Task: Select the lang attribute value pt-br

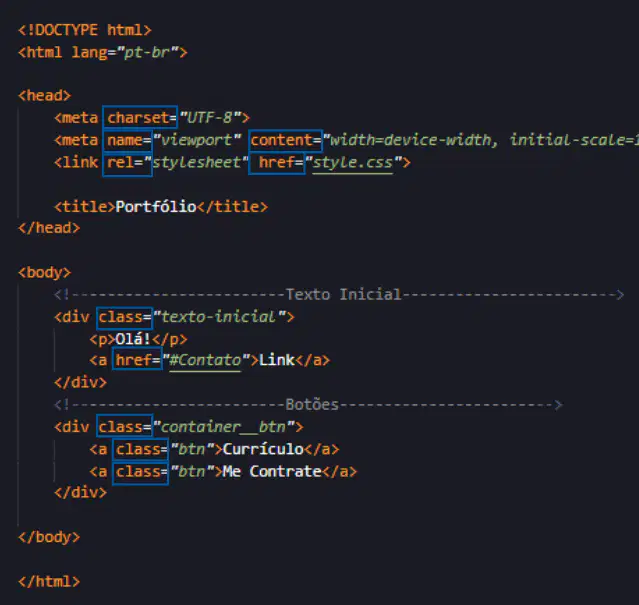Action: 147,53
